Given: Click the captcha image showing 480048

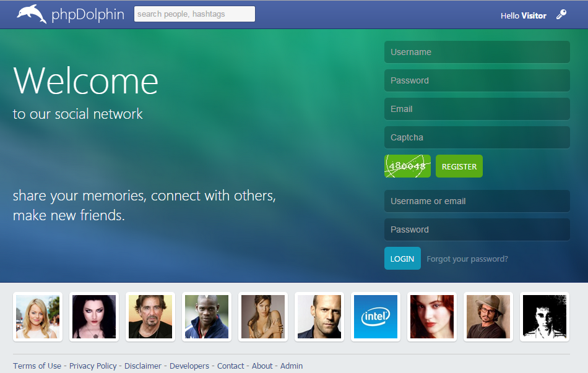Looking at the screenshot, I should point(407,166).
